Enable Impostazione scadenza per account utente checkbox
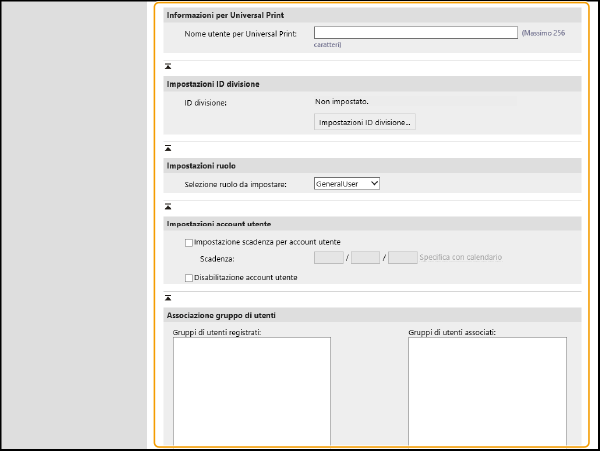600x451 pixels. point(188,242)
